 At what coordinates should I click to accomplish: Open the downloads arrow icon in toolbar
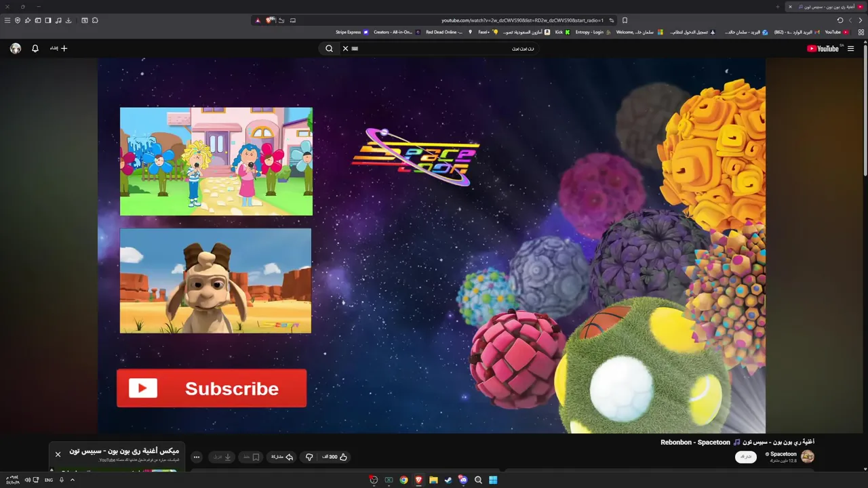(68, 20)
